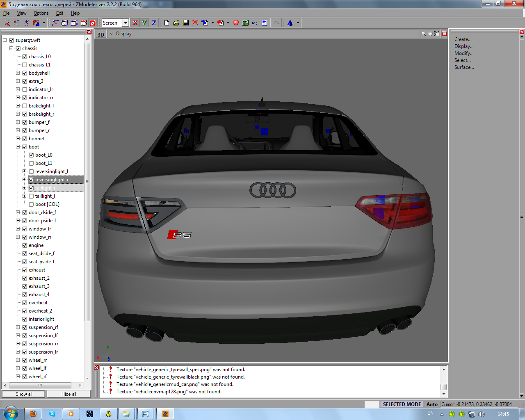Screen dimensions: 525x420
Task: Click the Show all button
Action: pos(24,394)
